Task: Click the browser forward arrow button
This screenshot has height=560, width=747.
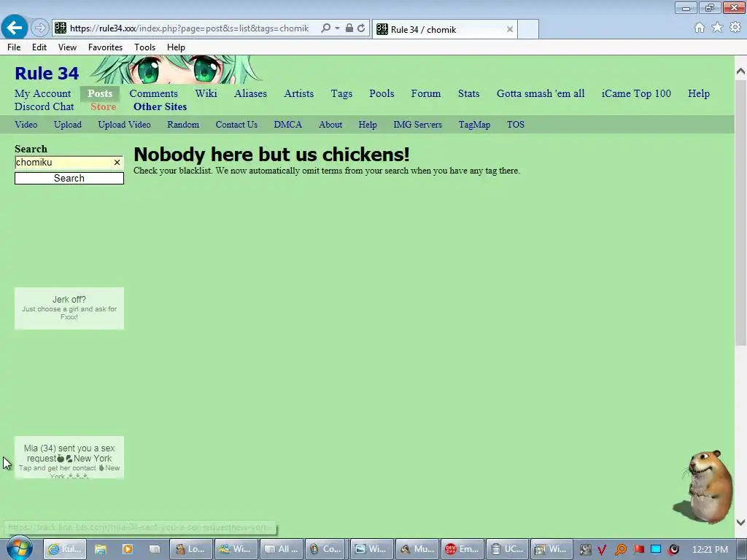Action: (x=40, y=28)
